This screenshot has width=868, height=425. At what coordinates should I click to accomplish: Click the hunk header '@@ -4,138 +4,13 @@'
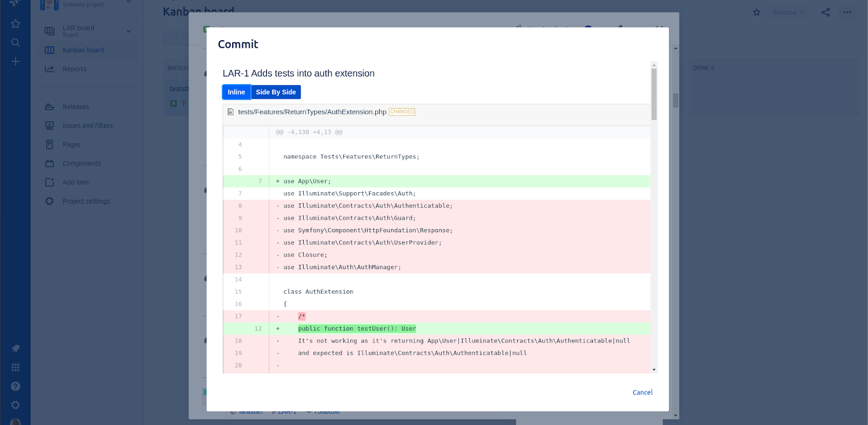pyautogui.click(x=309, y=132)
